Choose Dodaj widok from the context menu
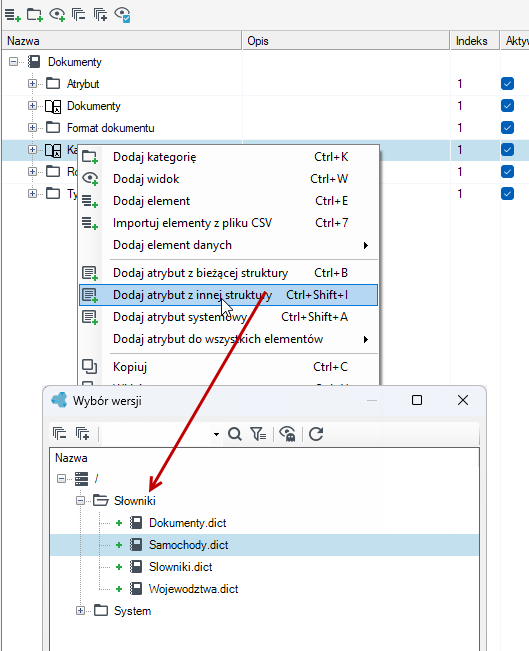 228,179
